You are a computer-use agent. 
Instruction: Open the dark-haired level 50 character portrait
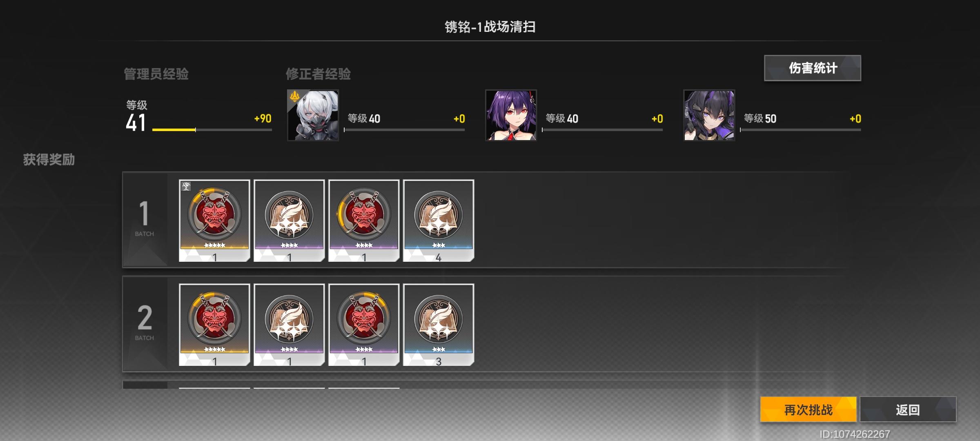(x=709, y=115)
